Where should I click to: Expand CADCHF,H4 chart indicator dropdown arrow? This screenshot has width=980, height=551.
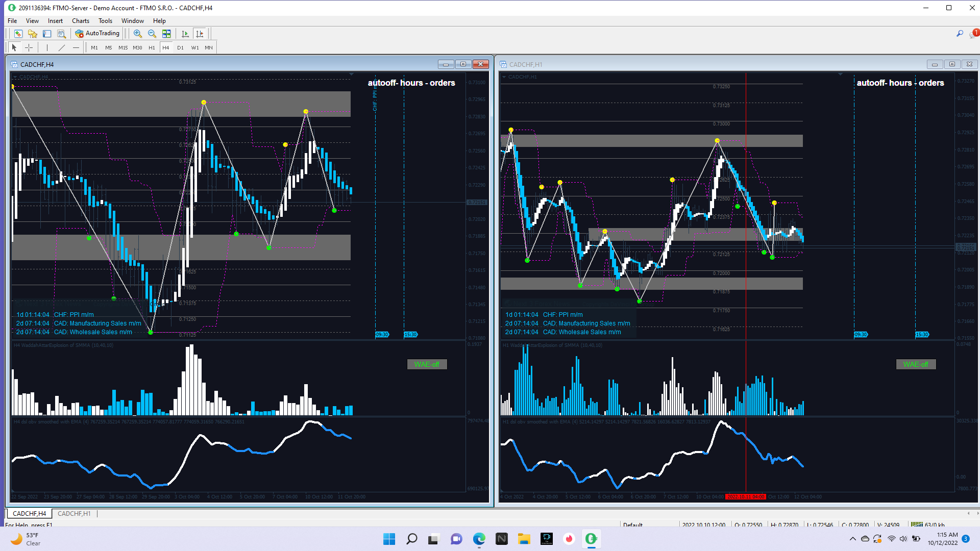(x=15, y=77)
